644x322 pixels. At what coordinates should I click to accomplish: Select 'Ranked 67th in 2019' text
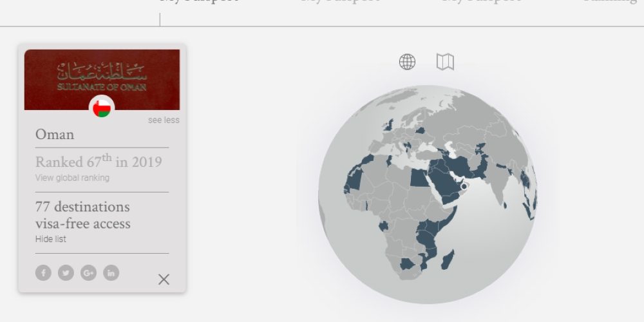[99, 161]
